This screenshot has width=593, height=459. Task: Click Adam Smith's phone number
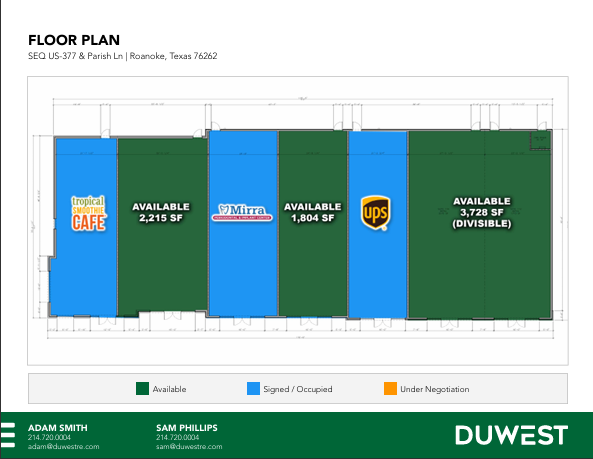point(49,437)
